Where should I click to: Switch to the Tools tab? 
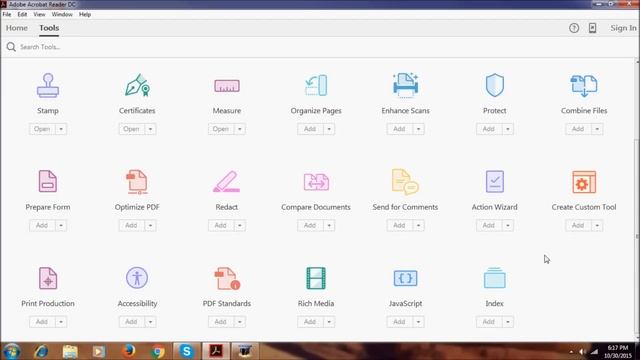(49, 28)
